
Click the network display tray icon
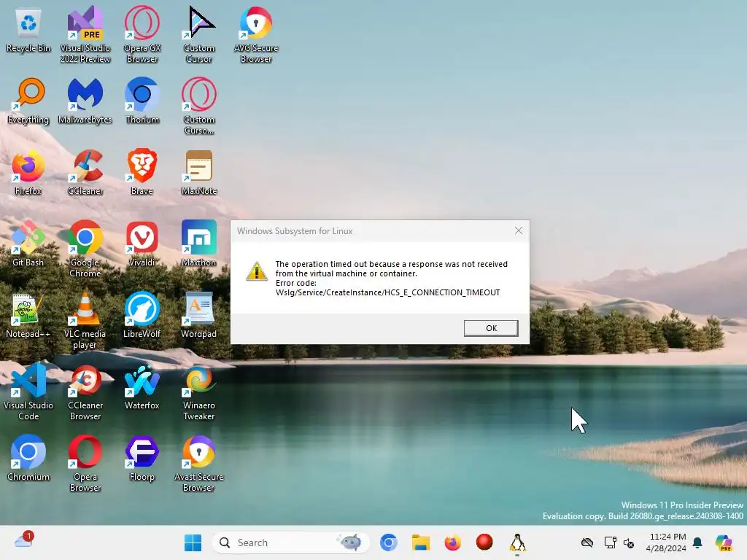pyautogui.click(x=610, y=542)
